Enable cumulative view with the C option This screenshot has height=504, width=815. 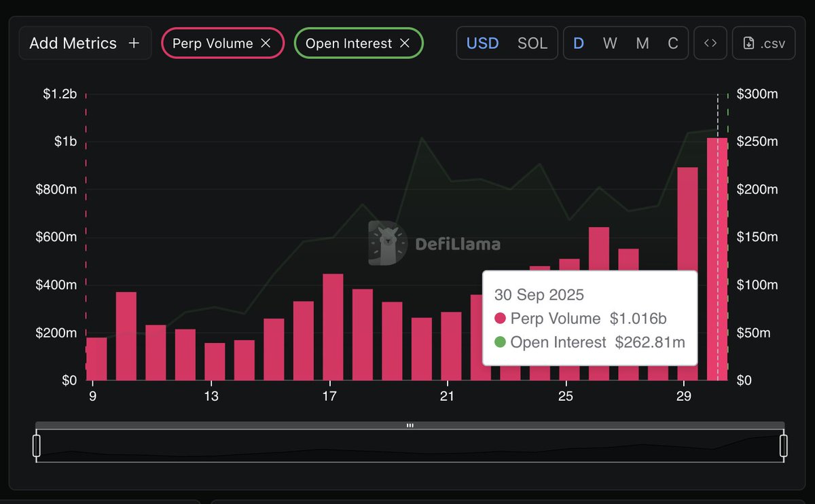coord(673,43)
